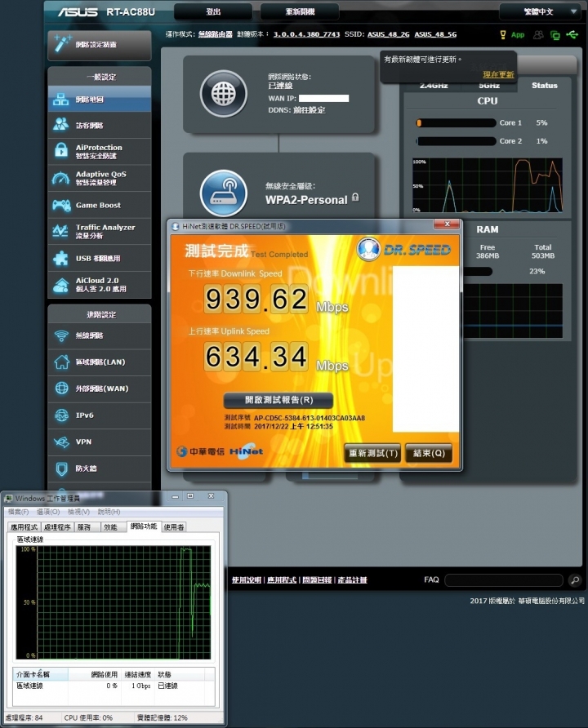Image resolution: width=588 pixels, height=728 pixels.
Task: Click the internet status globe icon
Action: (224, 93)
